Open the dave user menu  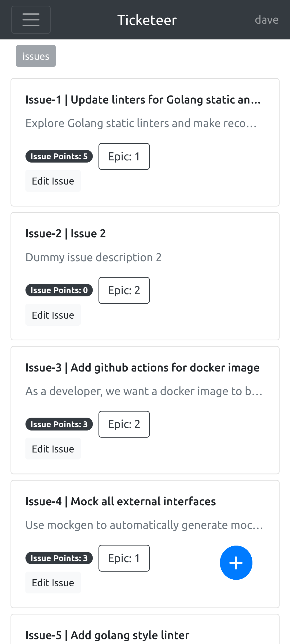click(266, 20)
